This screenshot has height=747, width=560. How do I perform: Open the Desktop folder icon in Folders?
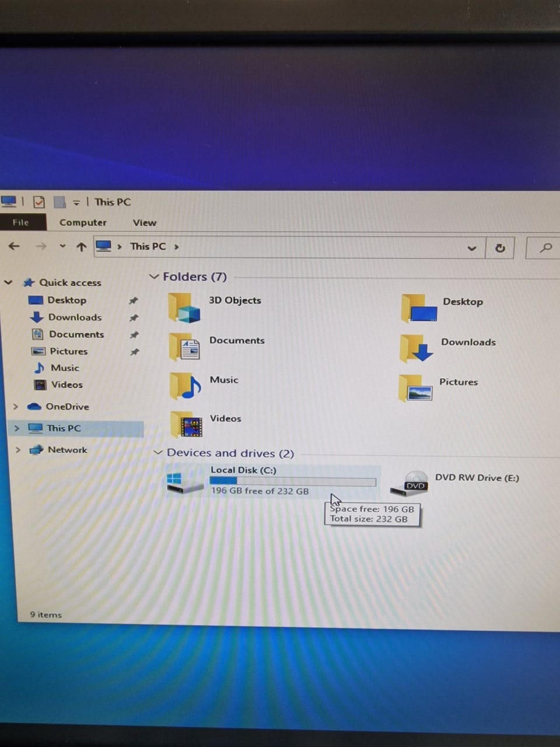(x=419, y=308)
